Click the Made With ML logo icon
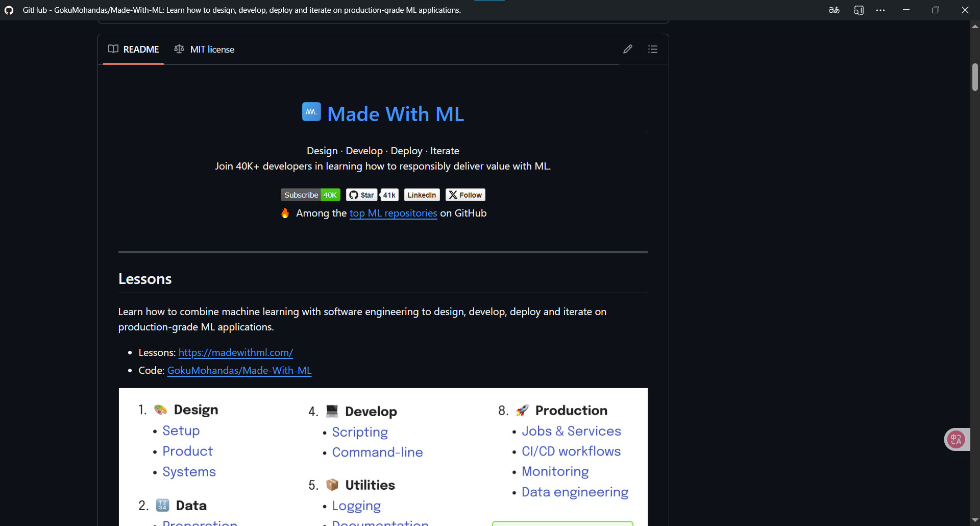This screenshot has width=980, height=526. pos(311,112)
